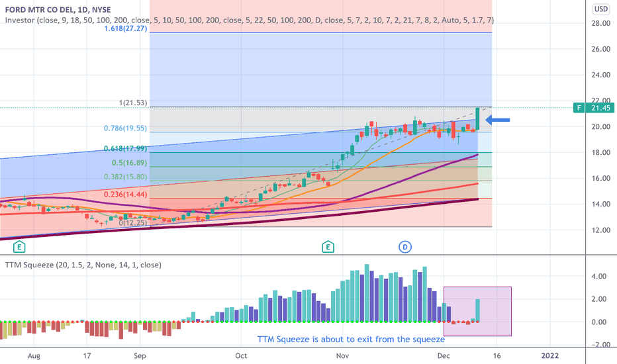
Task: Click the Sep label on time axis
Action: click(140, 356)
